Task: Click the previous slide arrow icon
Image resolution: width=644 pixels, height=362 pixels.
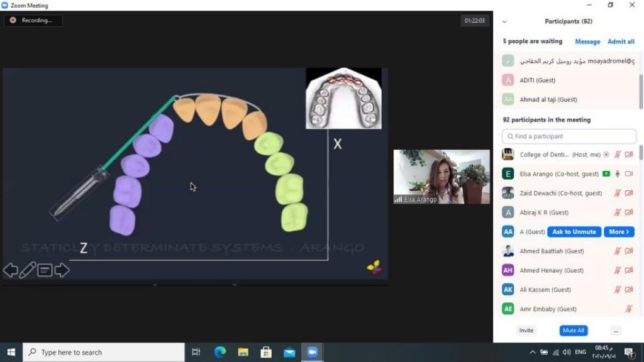Action: pos(11,270)
